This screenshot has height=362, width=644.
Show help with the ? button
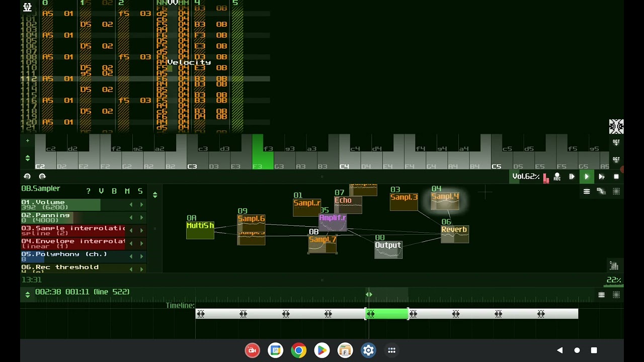pyautogui.click(x=88, y=192)
